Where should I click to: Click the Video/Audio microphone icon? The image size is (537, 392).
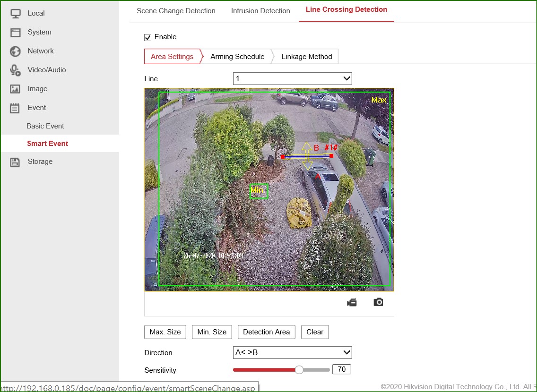tap(15, 70)
